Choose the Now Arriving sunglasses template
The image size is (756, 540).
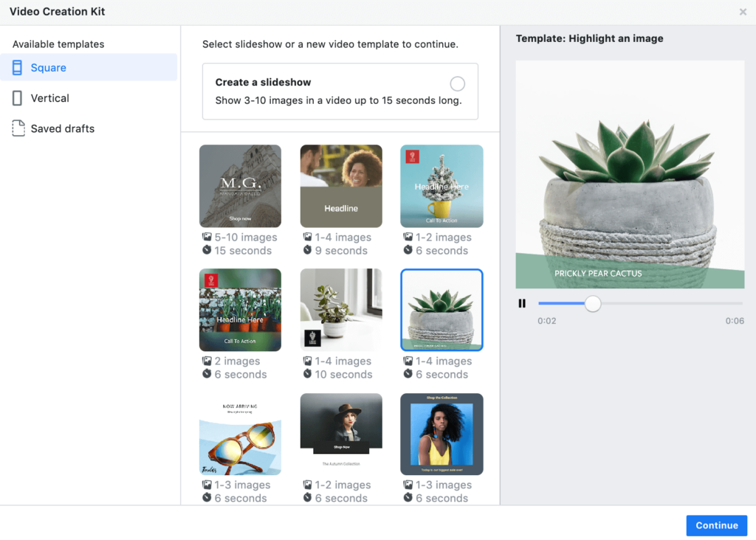[x=240, y=434]
